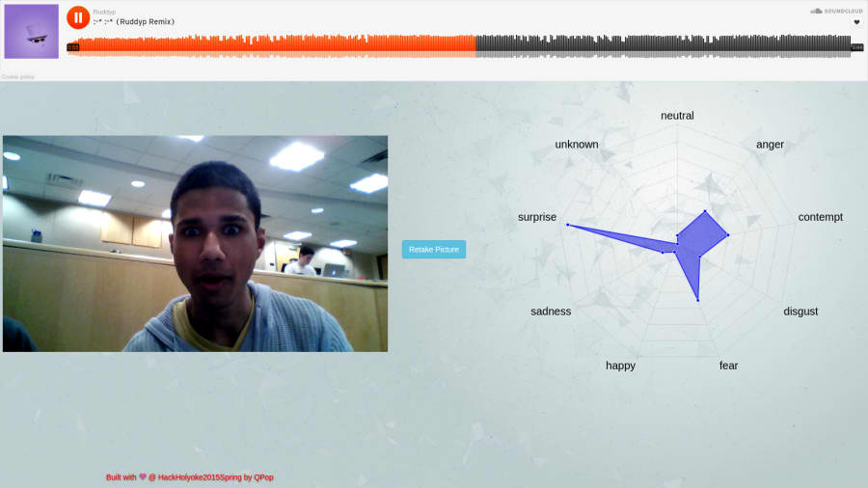
Task: Click the HackHolyoke2015Spring footer credit
Action: tap(190, 477)
